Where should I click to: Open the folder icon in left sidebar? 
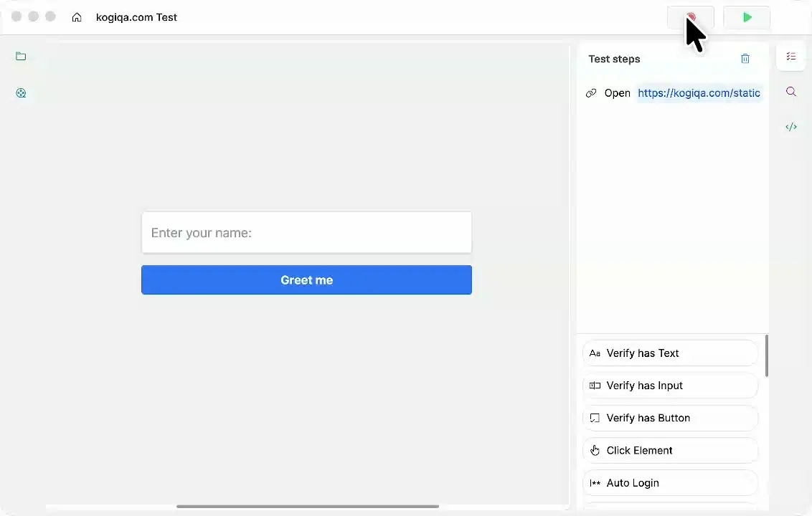tap(21, 57)
